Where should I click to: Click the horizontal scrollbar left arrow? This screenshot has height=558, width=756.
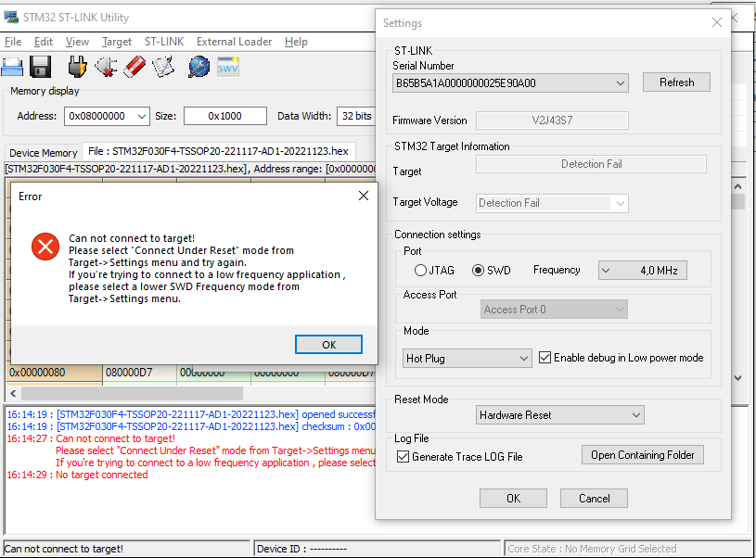[x=13, y=393]
